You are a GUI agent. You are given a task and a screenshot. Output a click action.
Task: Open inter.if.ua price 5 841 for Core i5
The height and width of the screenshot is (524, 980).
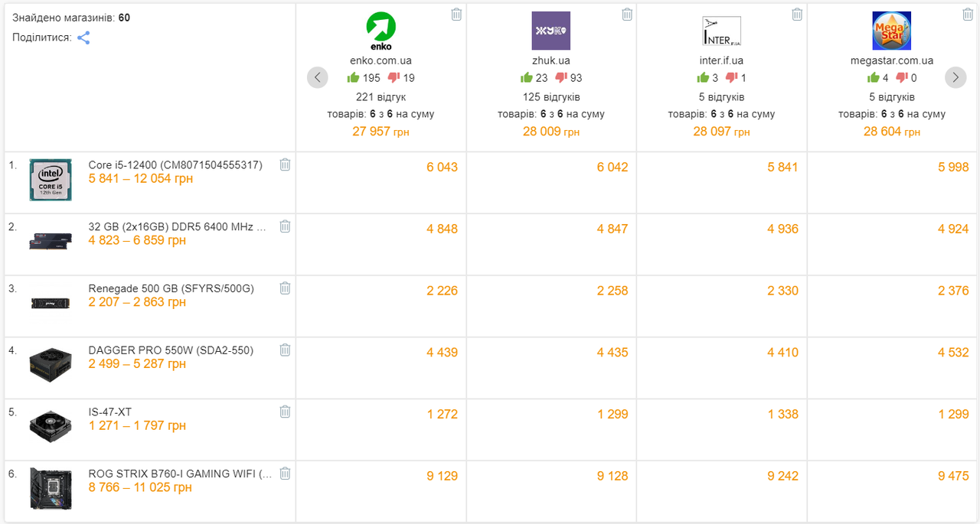pos(782,167)
